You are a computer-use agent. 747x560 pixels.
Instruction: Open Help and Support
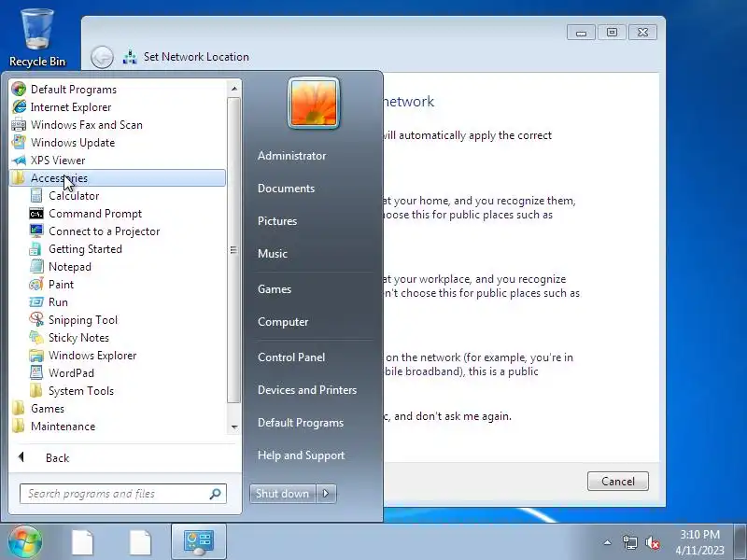(301, 455)
